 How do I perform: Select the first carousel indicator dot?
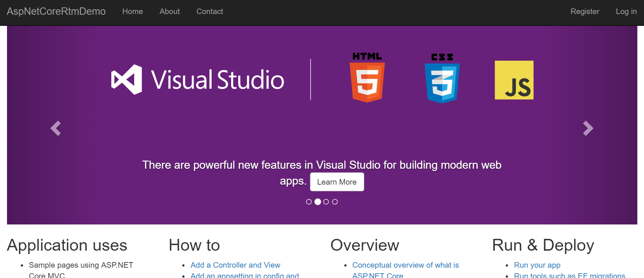[x=309, y=202]
